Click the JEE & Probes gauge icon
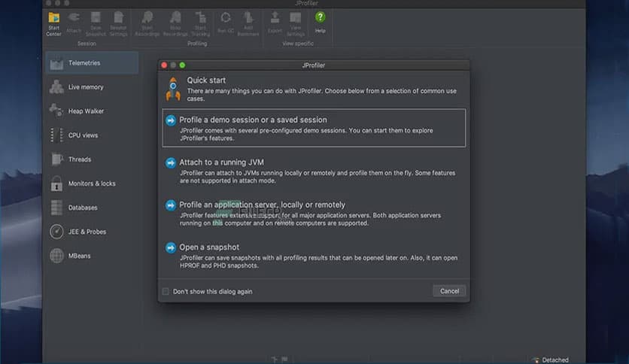This screenshot has width=629, height=364. tap(56, 232)
